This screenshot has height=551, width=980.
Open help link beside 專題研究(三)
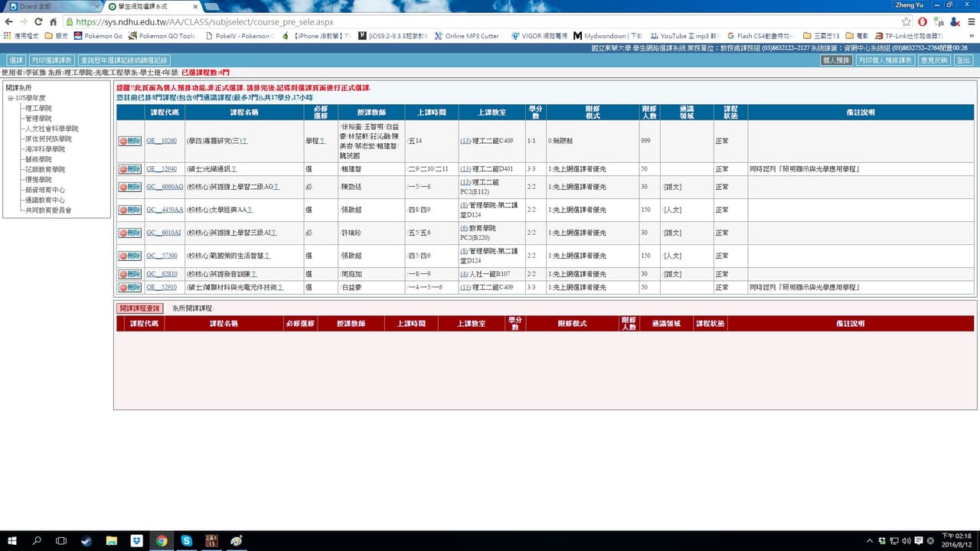pos(245,141)
